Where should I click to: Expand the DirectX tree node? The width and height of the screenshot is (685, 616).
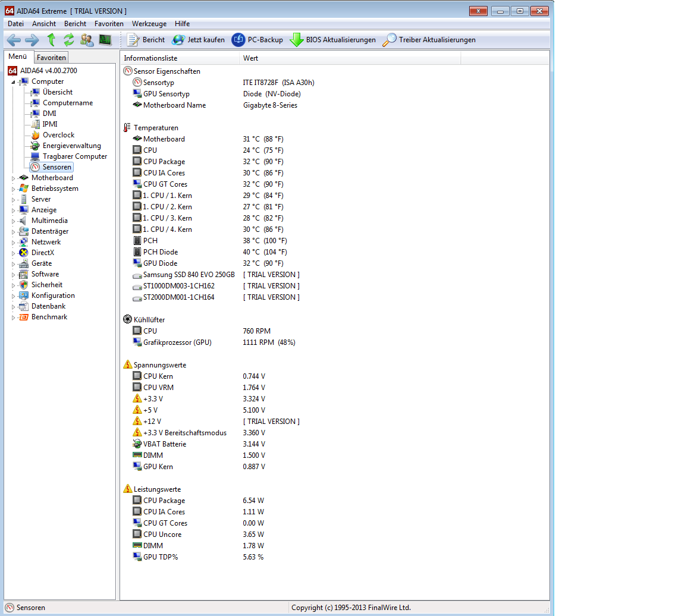tap(13, 253)
